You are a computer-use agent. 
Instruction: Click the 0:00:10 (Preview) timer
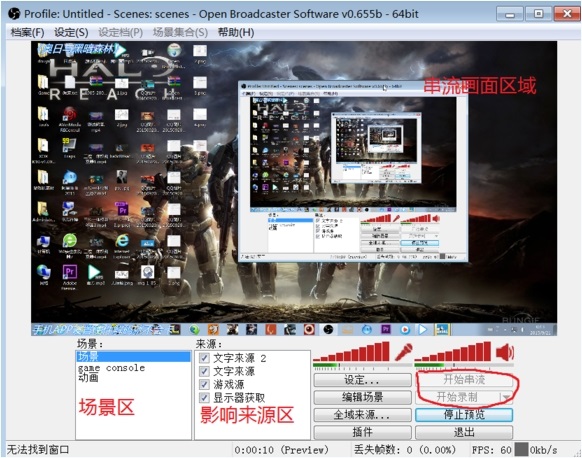[281, 450]
